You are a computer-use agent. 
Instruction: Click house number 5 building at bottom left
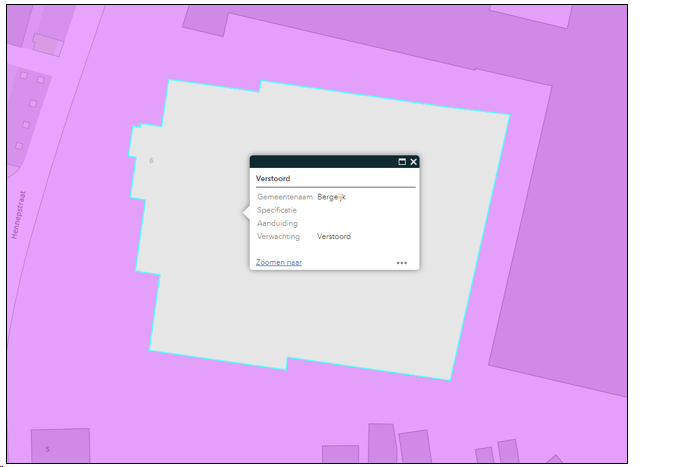(61, 446)
